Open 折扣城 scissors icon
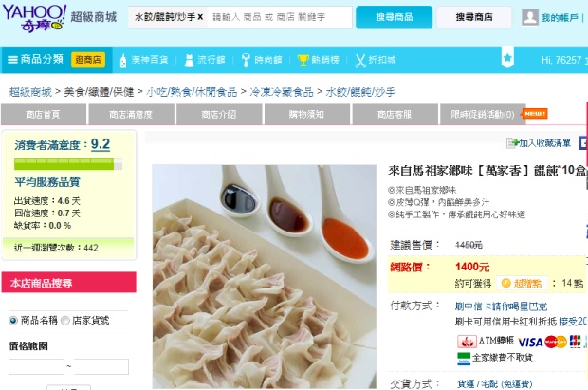Viewport: 588px width, 390px height. (x=360, y=61)
